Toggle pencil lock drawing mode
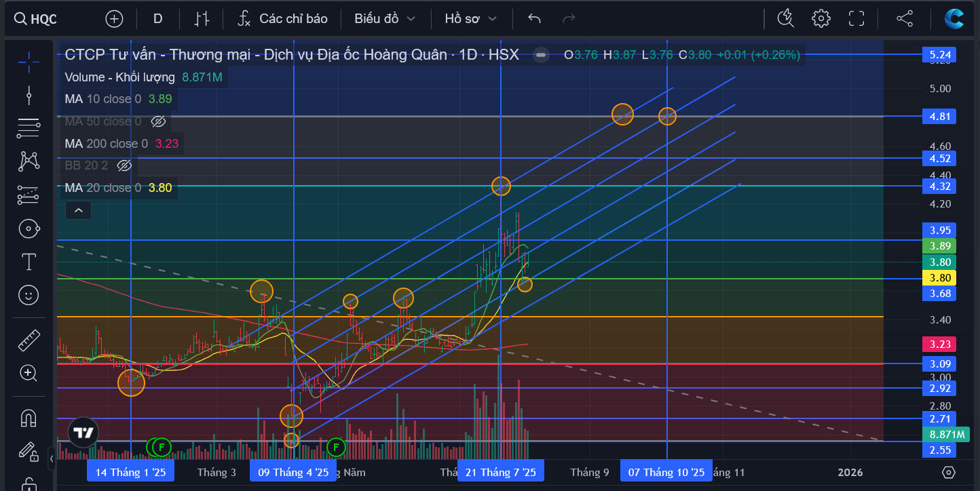This screenshot has width=980, height=491. click(x=29, y=450)
